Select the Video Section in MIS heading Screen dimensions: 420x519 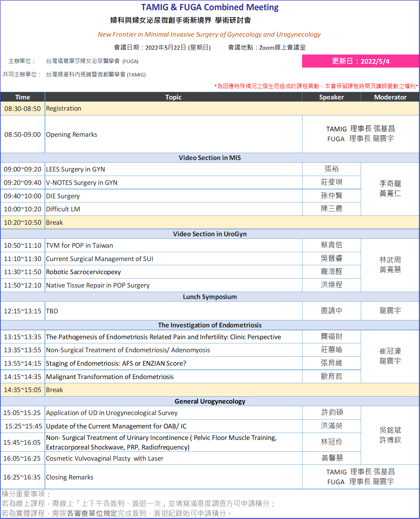tap(210, 158)
